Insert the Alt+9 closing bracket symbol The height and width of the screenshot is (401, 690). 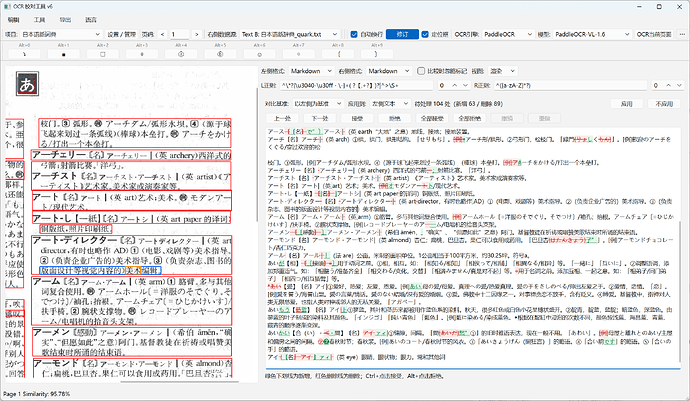[377, 54]
